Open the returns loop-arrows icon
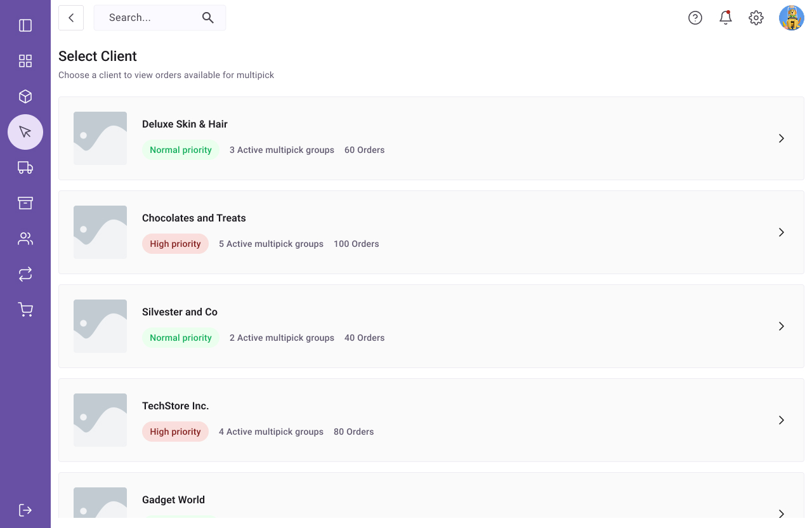This screenshot has width=812, height=528. click(x=25, y=274)
